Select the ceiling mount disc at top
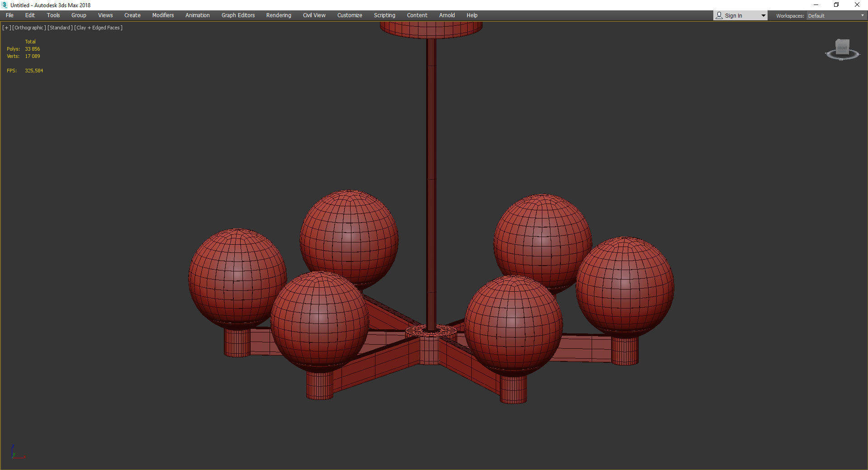Screen dimensions: 868x470 (431, 29)
